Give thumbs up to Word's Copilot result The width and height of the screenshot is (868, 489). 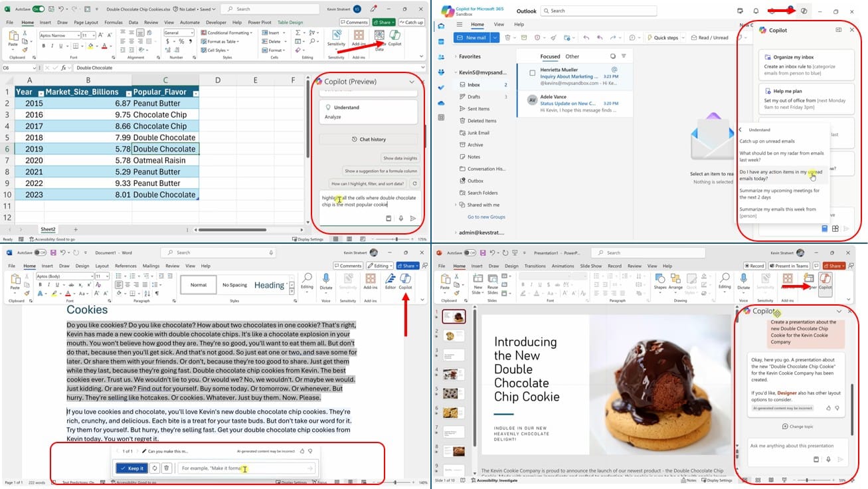302,451
